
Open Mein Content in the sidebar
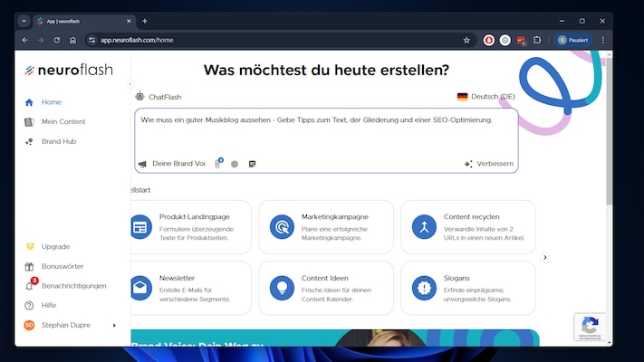click(63, 122)
